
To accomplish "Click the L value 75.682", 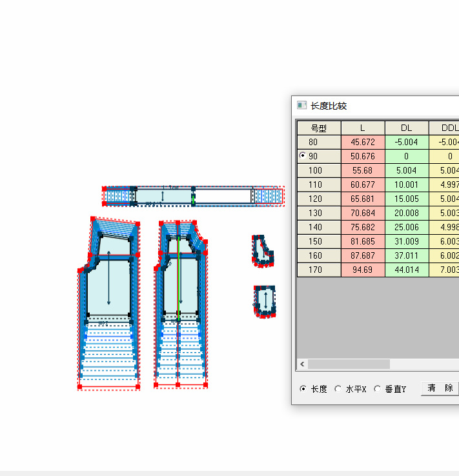I will click(x=363, y=227).
